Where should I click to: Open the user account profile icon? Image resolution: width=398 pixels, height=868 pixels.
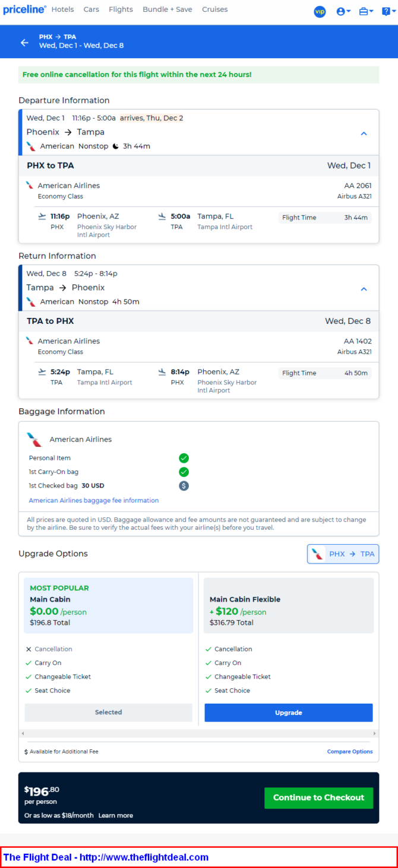click(x=343, y=11)
